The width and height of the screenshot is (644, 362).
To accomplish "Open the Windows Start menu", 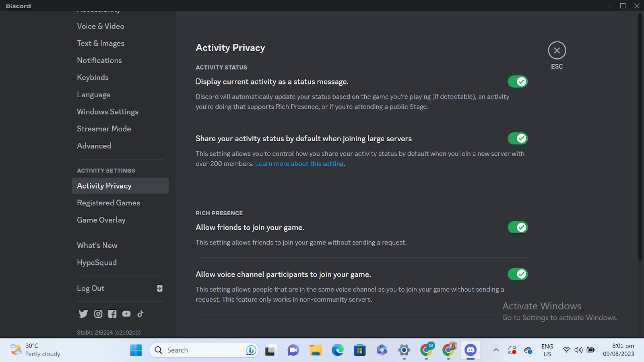I will [136, 350].
